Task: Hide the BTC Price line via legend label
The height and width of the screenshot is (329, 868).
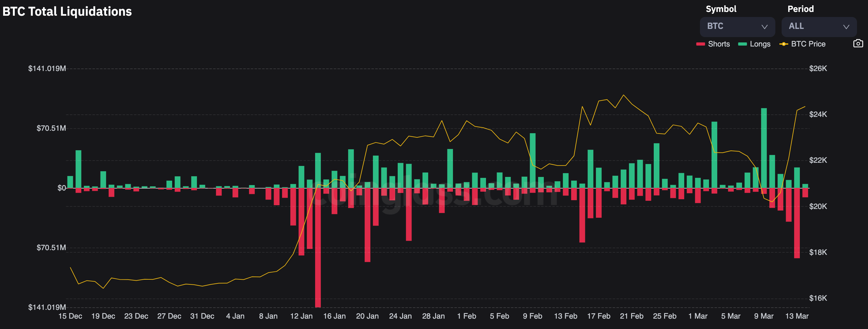Action: click(x=808, y=44)
